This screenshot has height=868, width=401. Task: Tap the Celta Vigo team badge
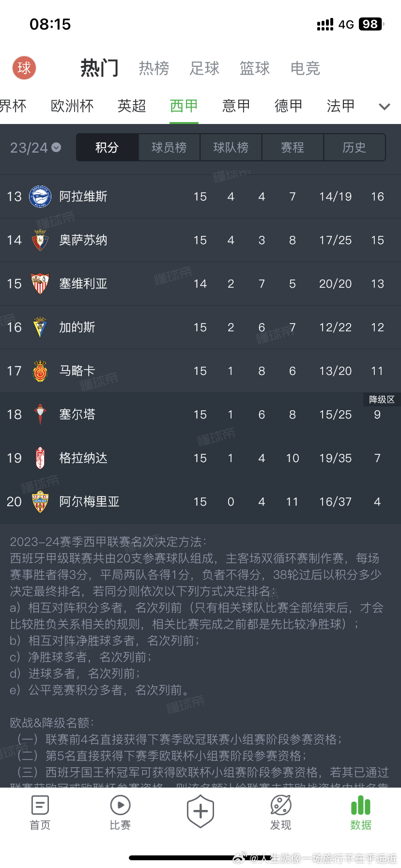click(40, 415)
